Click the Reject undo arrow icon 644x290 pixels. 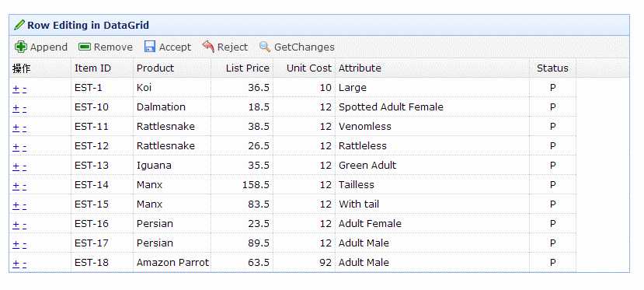(x=208, y=47)
